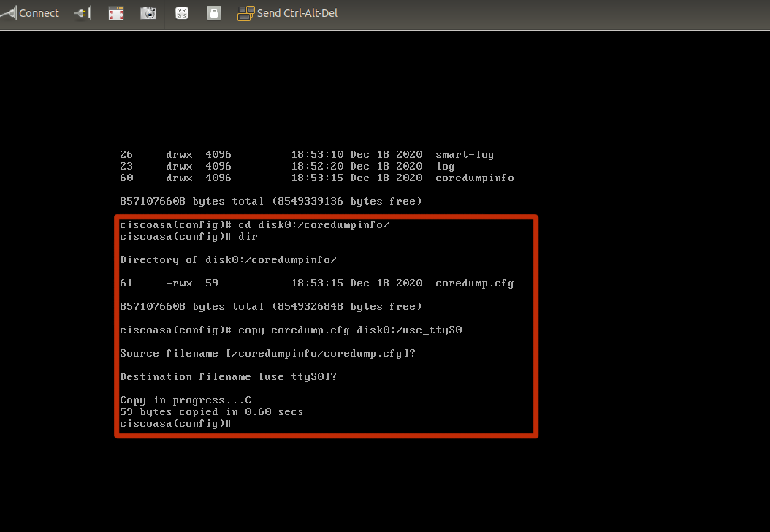Click the scale-to-fit display icon
The width and height of the screenshot is (770, 532).
(x=182, y=13)
